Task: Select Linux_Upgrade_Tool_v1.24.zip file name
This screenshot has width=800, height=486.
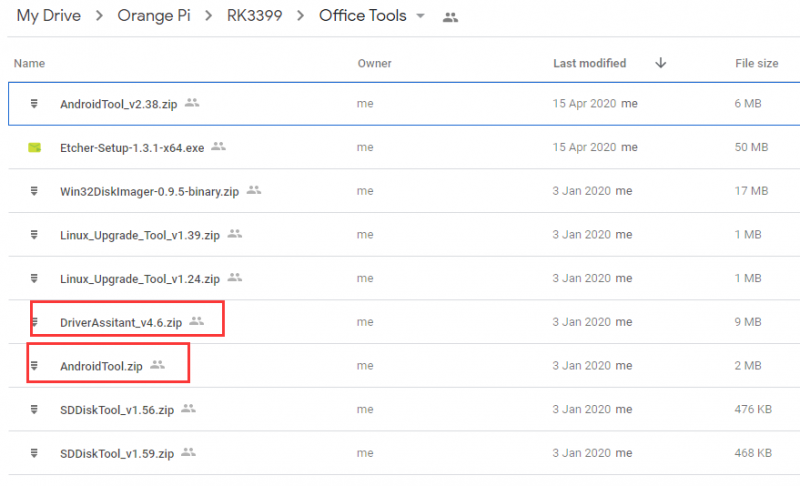Action: click(140, 279)
